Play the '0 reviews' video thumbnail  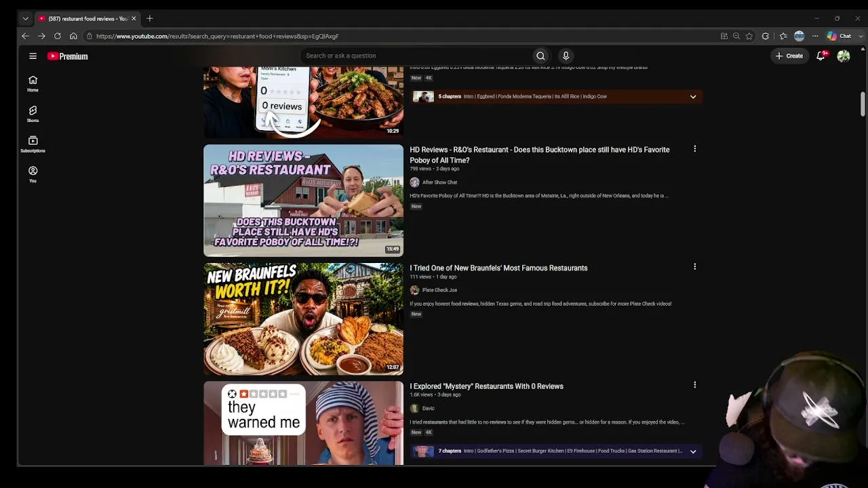point(303,102)
